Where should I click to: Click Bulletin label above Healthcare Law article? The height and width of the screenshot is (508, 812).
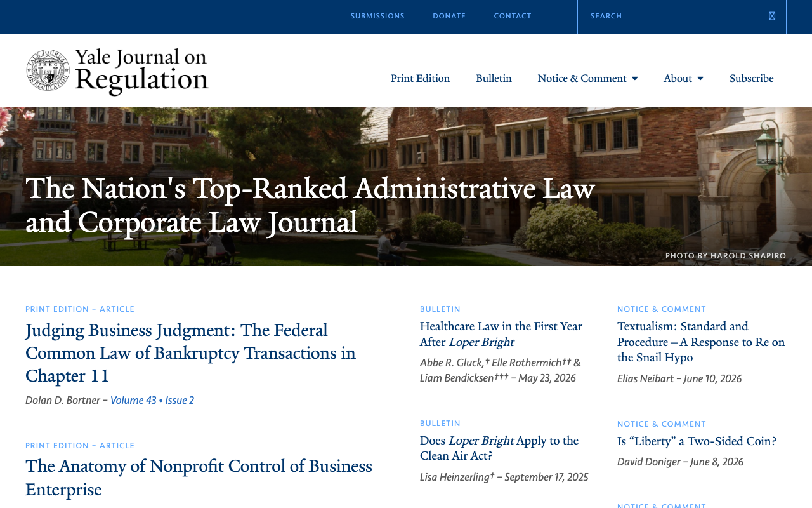coord(440,309)
